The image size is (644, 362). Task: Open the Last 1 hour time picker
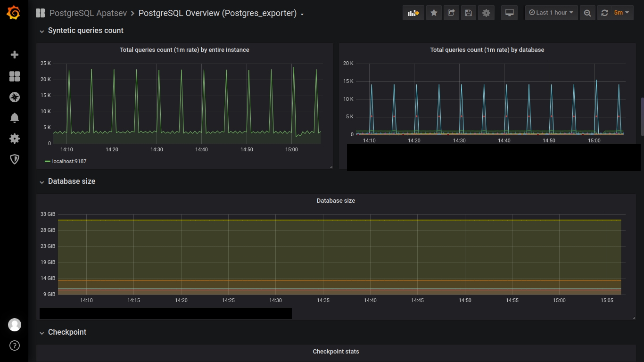pos(551,13)
